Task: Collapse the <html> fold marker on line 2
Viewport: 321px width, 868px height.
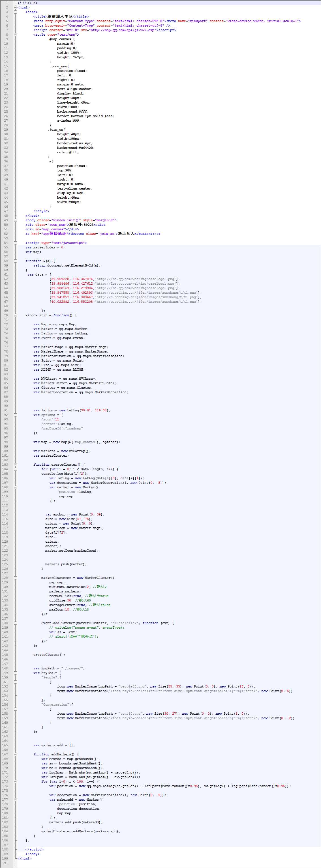Action: tap(15, 7)
